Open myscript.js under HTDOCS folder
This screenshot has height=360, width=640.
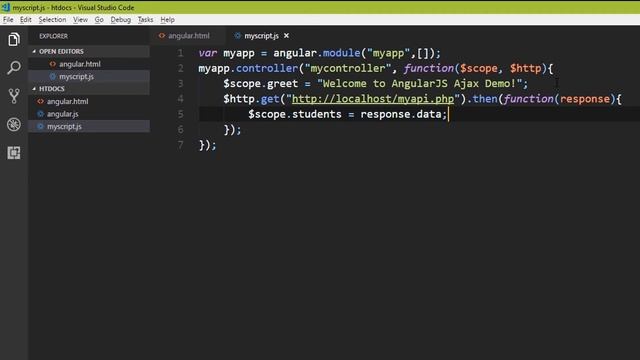coord(89,127)
